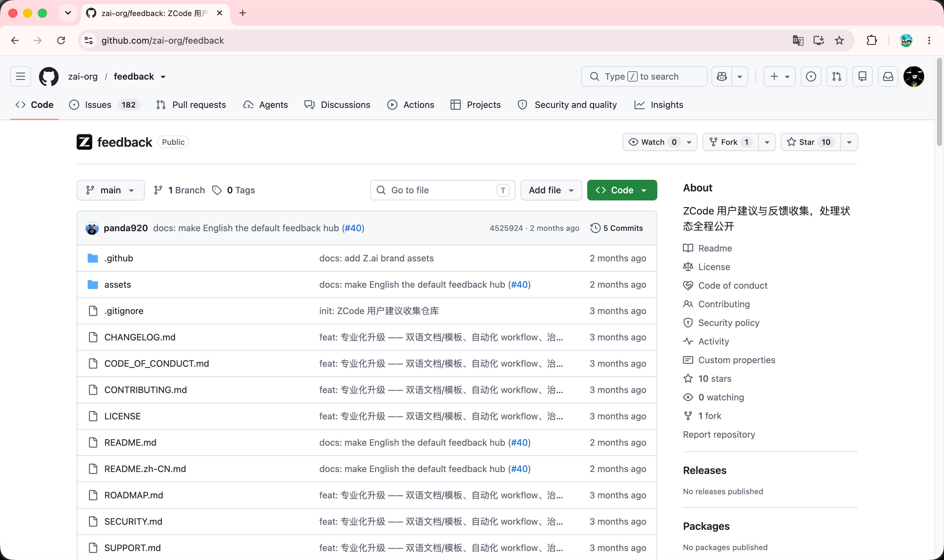Open the Chrome profile avatar
The height and width of the screenshot is (560, 944).
pos(906,40)
